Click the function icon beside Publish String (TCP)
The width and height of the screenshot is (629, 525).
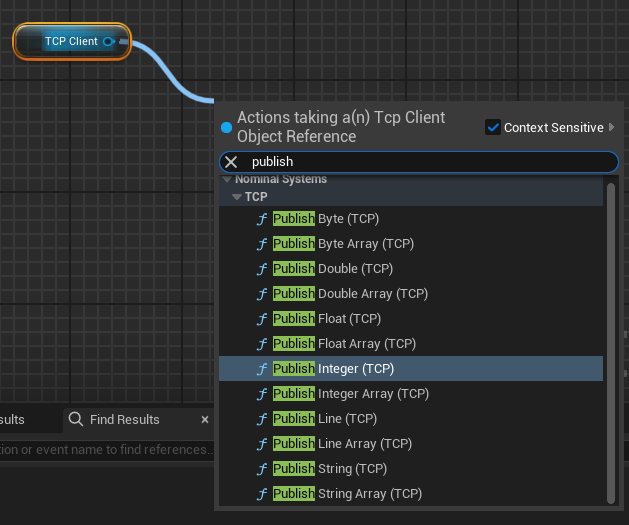click(x=262, y=469)
